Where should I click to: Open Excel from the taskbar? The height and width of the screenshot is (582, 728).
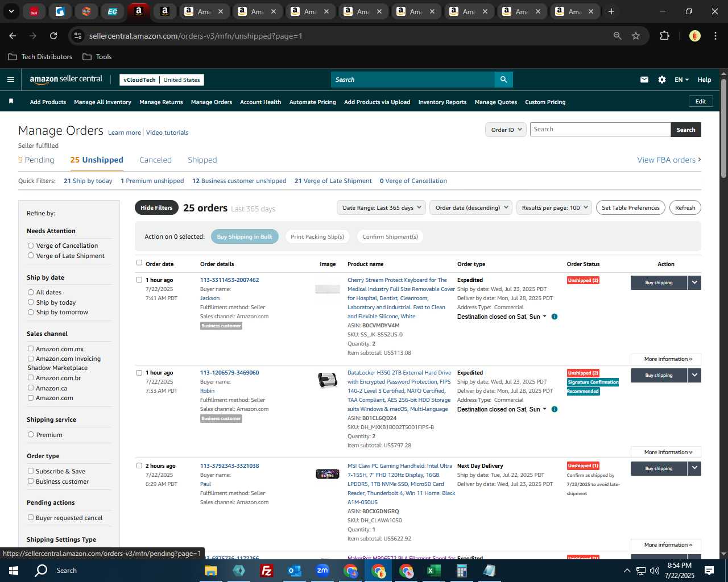[434, 571]
